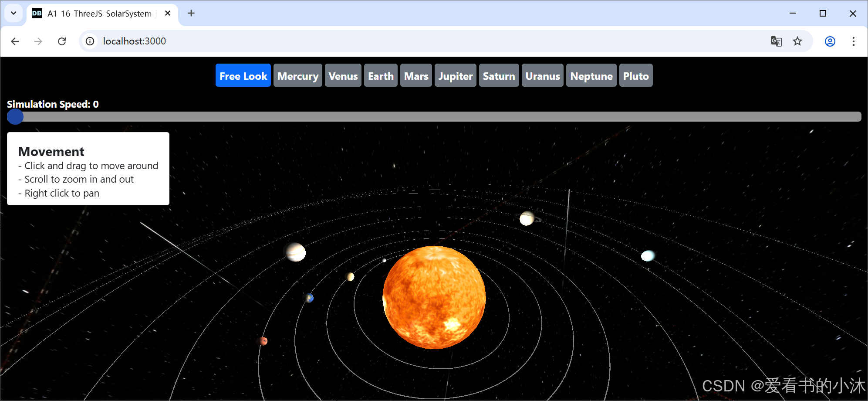Click the simulation speed slider handle
The image size is (868, 401).
[15, 116]
